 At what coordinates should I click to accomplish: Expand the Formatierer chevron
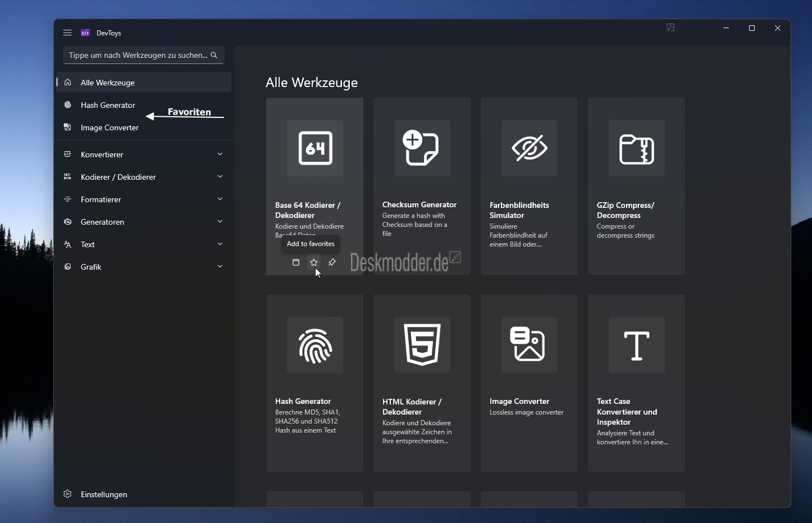[220, 199]
